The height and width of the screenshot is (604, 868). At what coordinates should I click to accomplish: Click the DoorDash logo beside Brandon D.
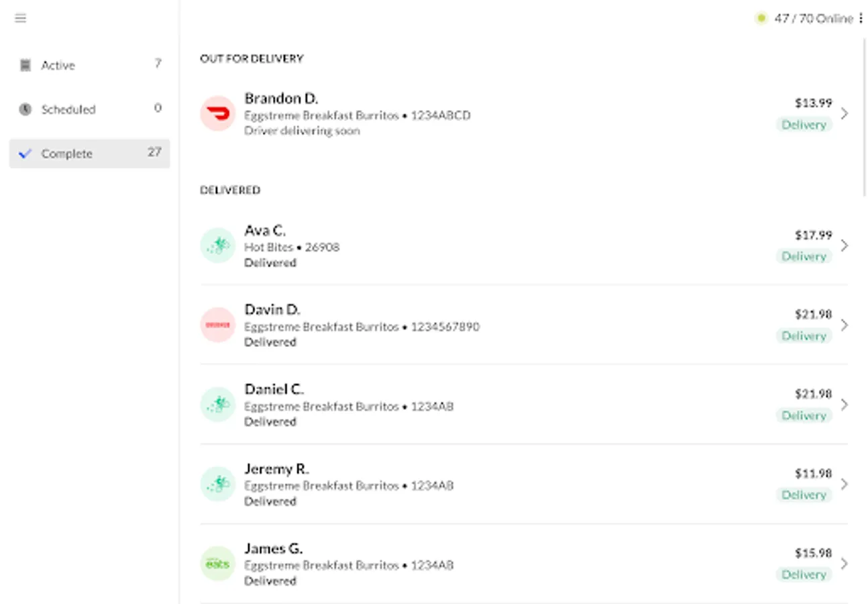tap(217, 113)
